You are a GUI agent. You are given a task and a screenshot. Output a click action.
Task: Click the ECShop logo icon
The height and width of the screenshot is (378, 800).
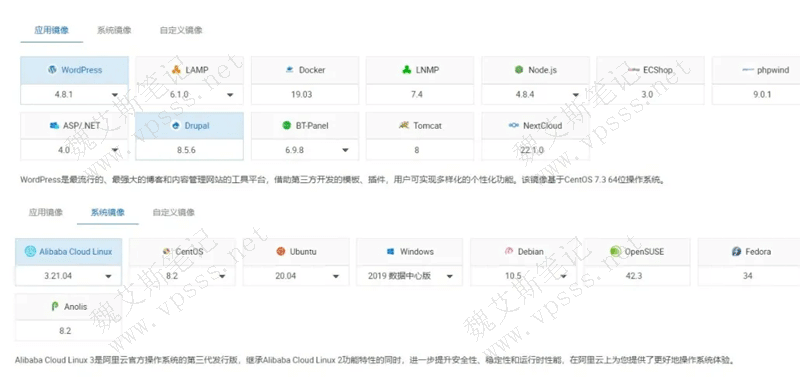pyautogui.click(x=634, y=70)
